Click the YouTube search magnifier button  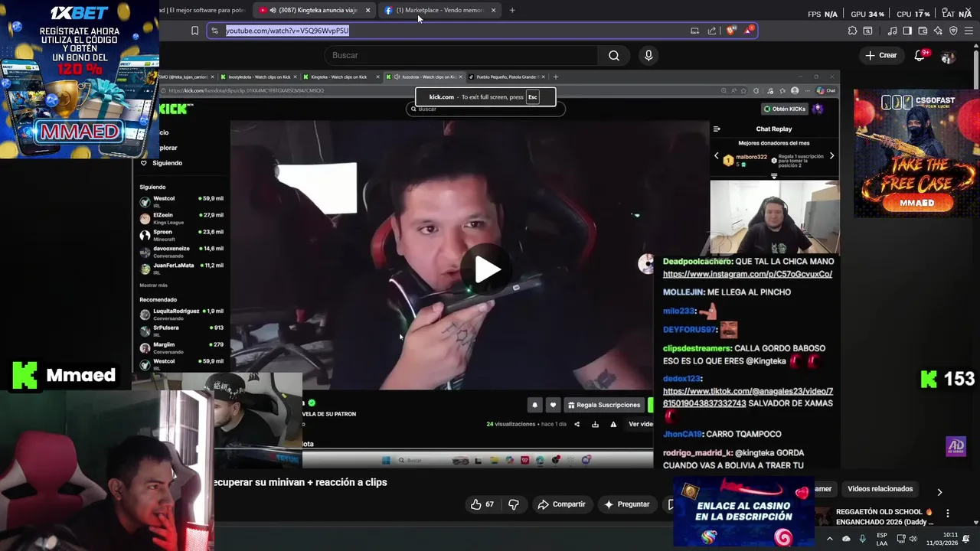coord(613,55)
